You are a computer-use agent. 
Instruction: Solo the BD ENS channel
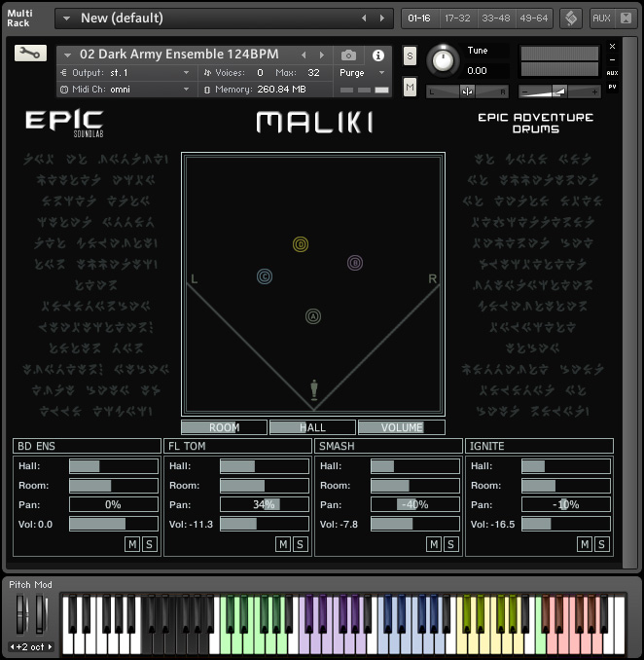coord(150,544)
